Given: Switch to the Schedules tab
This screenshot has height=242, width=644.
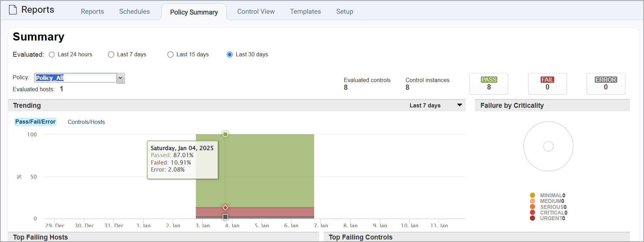Looking at the screenshot, I should pyautogui.click(x=134, y=11).
